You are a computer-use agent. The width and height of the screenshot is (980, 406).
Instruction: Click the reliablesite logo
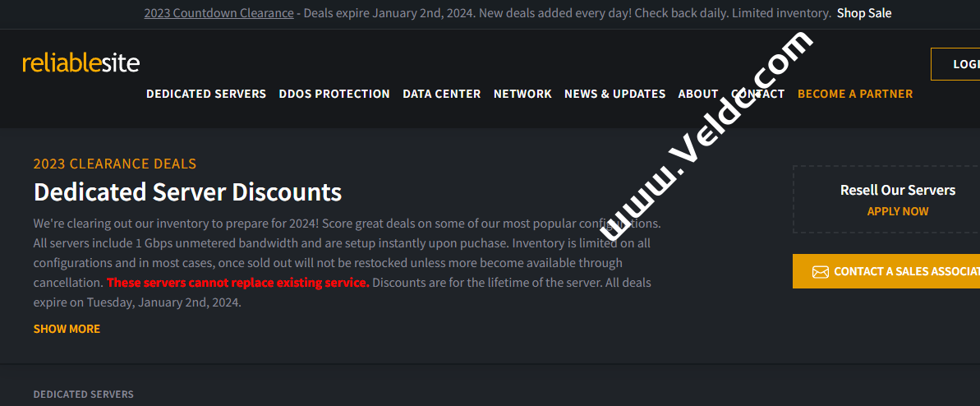(81, 63)
